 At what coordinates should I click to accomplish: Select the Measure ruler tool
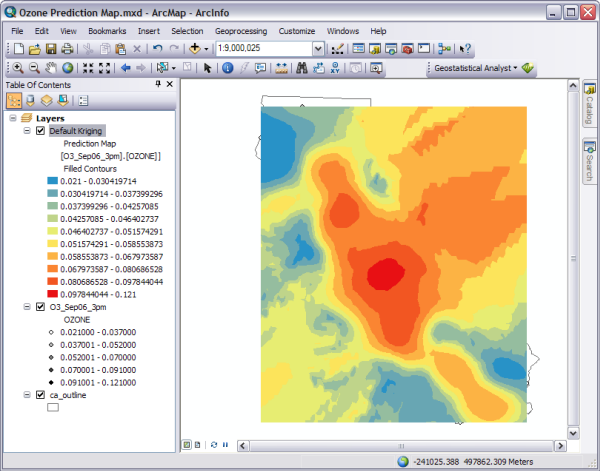[281, 68]
